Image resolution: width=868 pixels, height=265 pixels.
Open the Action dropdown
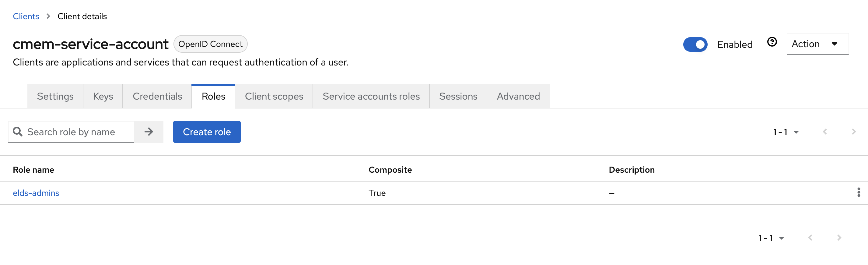817,44
